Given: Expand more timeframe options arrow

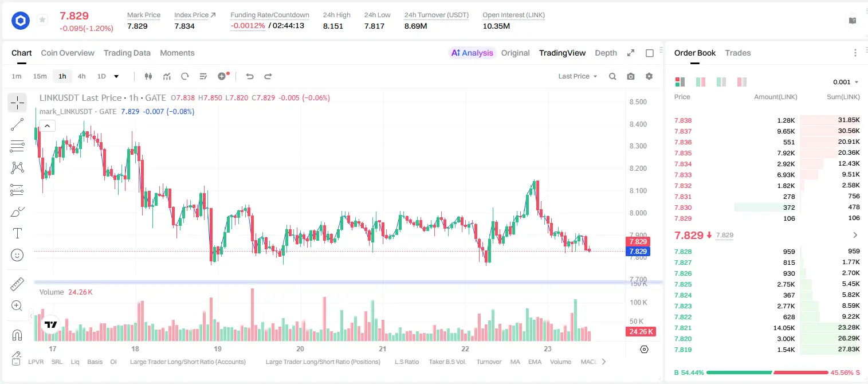Looking at the screenshot, I should [117, 76].
